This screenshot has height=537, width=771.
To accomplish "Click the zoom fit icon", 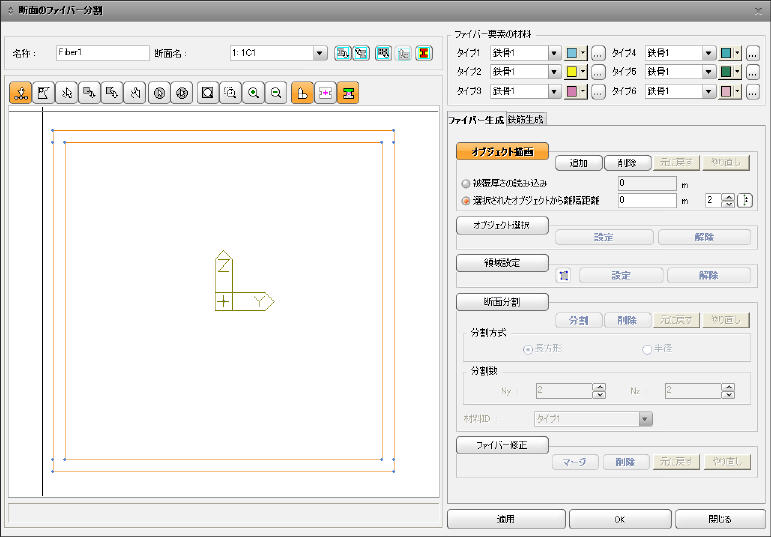I will coord(208,93).
